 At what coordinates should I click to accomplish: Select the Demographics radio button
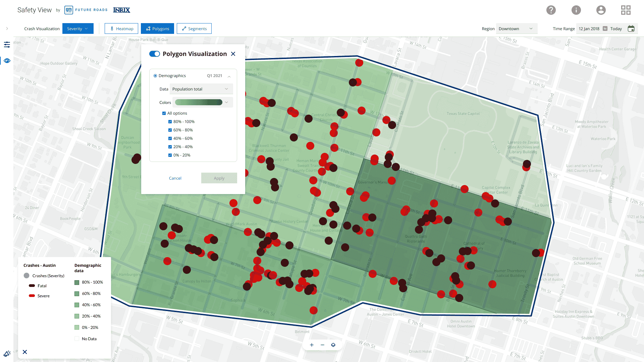[155, 76]
